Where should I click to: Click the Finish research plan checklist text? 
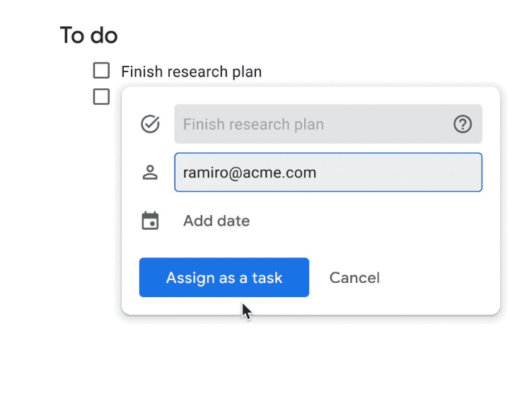[x=191, y=71]
